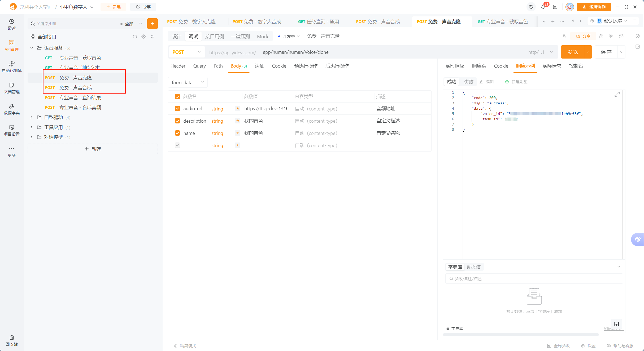Open the 最近 recent items sidebar icon
The image size is (644, 351).
point(11,24)
